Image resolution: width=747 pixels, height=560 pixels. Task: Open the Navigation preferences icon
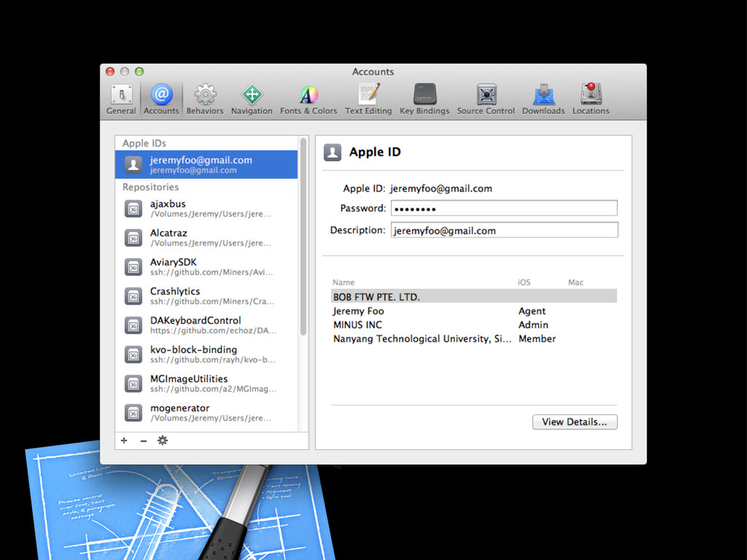click(252, 99)
